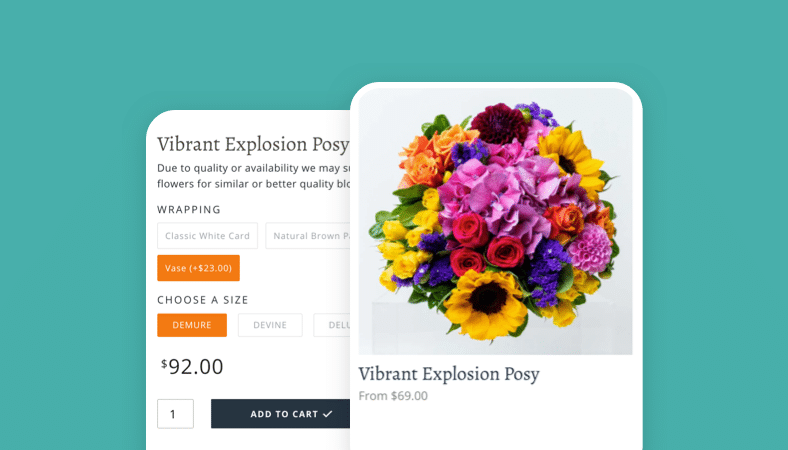
Task: Click the pink hydrangea in bouquet center
Action: point(505,200)
